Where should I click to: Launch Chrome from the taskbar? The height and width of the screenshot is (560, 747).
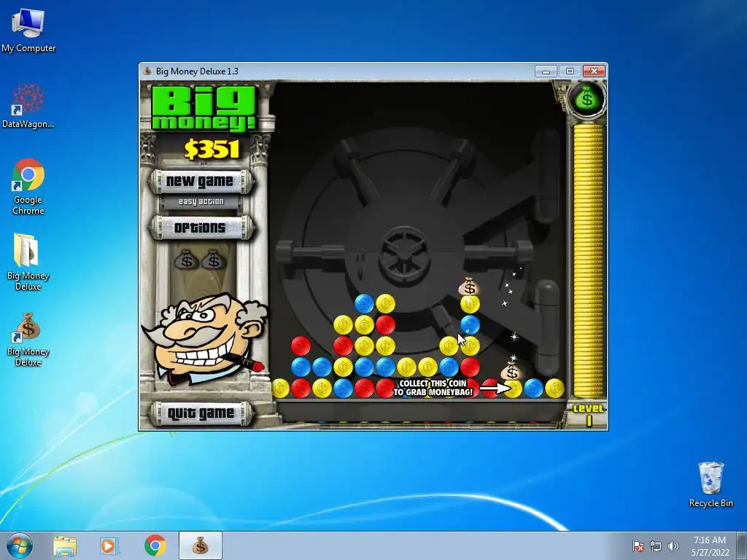click(155, 545)
